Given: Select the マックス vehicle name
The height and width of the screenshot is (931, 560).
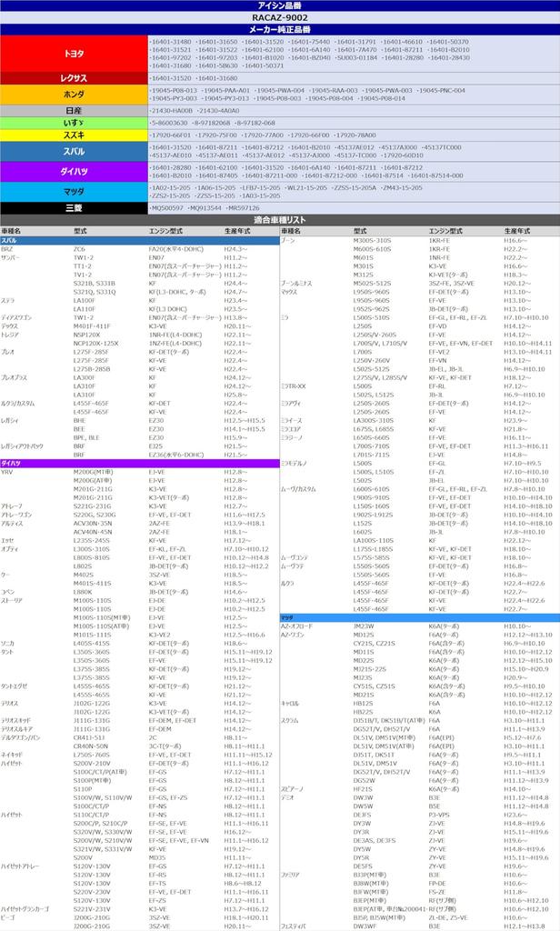Looking at the screenshot, I should tap(288, 292).
